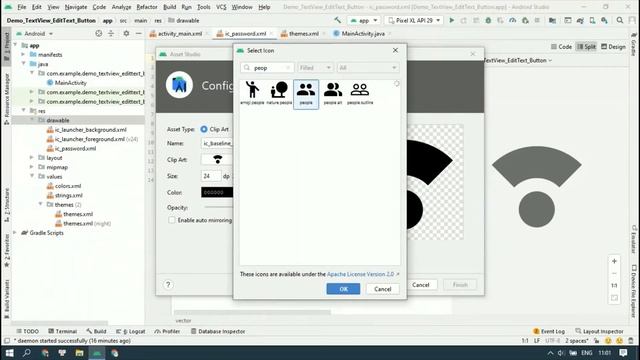Viewport: 640px width, 360px height.
Task: Click OK in Select Icon dialog
Action: click(343, 289)
